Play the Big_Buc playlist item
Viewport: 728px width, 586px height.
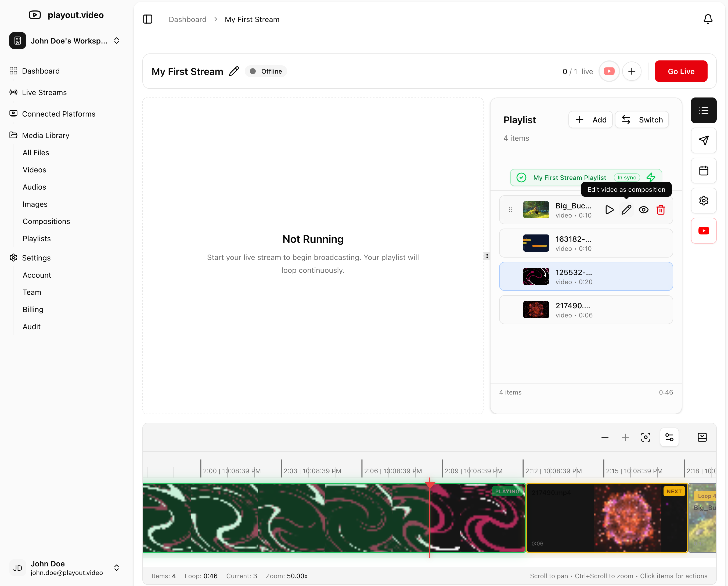point(609,210)
